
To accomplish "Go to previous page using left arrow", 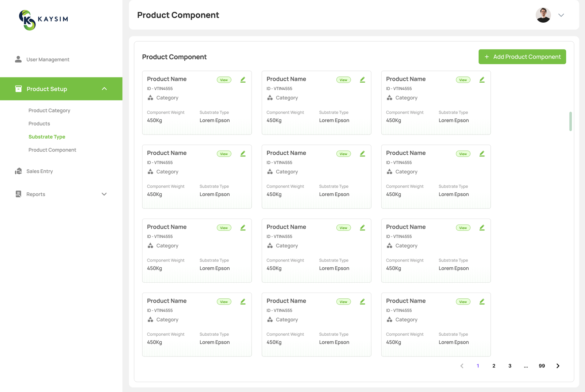I will (462, 366).
